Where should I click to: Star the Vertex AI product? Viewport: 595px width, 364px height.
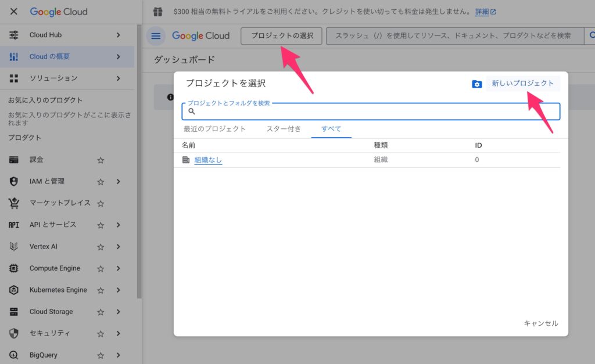point(101,247)
